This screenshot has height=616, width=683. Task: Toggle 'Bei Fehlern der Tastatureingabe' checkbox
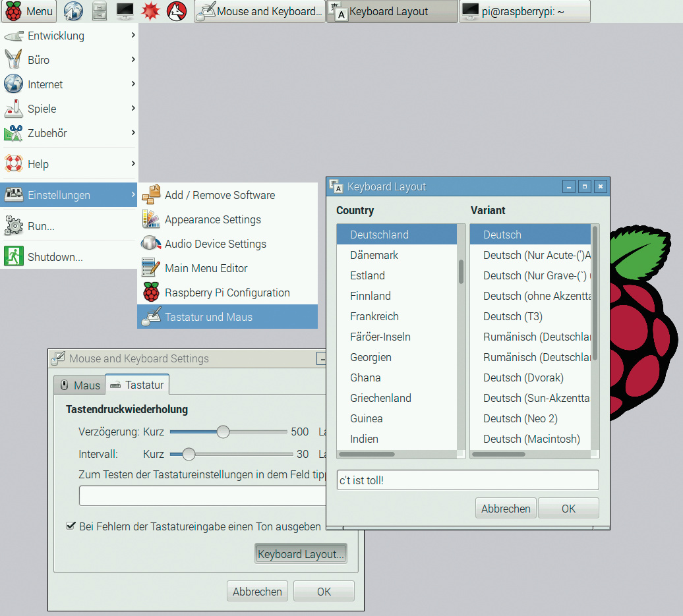click(71, 526)
